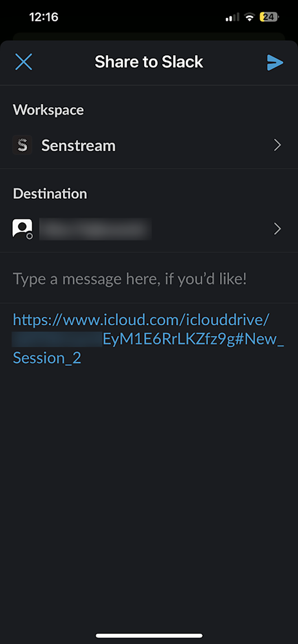This screenshot has height=644, width=298.
Task: Tap the message field placeholder text
Action: (130, 279)
